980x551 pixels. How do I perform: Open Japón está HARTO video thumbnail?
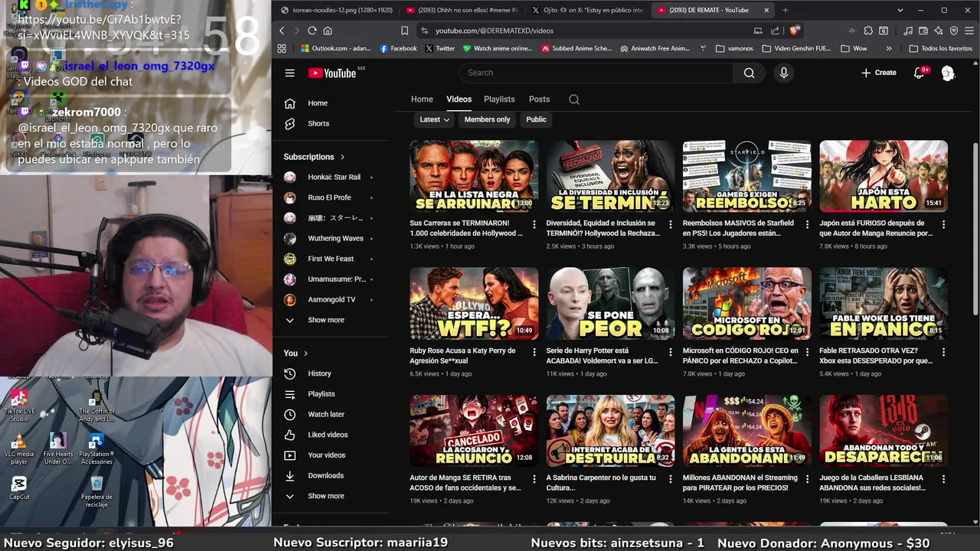(884, 176)
